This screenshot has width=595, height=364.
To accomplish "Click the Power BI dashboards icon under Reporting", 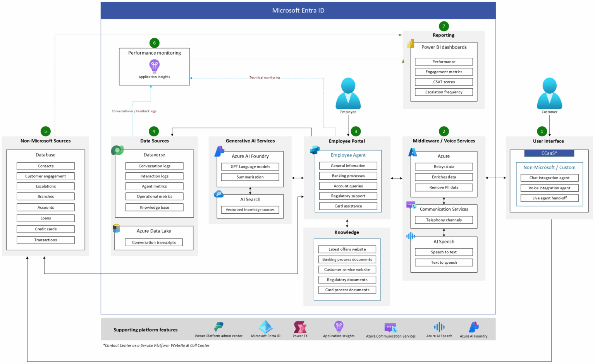I will [x=410, y=44].
